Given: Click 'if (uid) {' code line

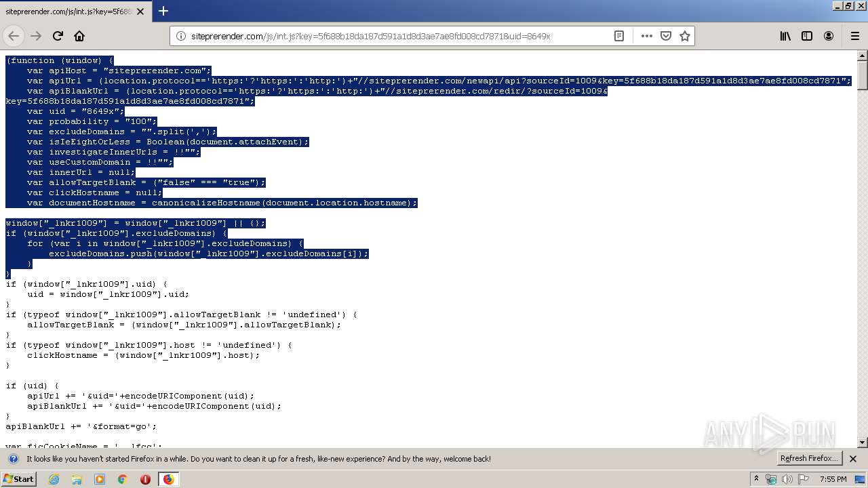Looking at the screenshot, I should [33, 386].
